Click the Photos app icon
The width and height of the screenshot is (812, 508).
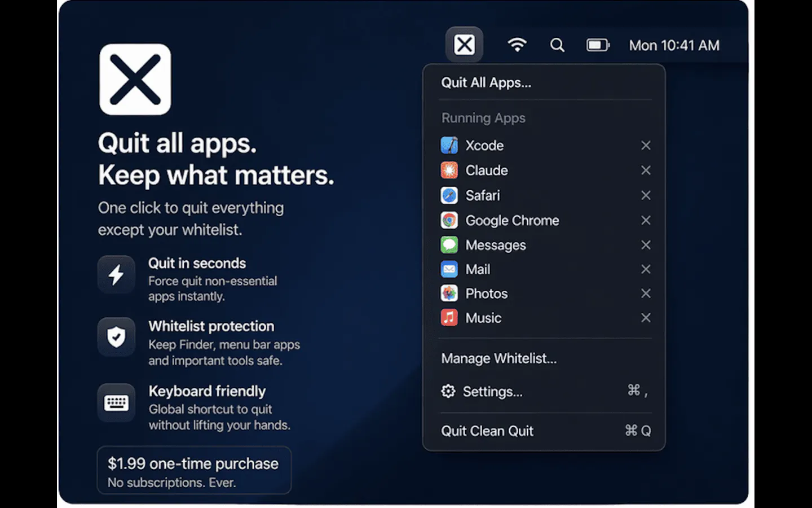click(449, 294)
